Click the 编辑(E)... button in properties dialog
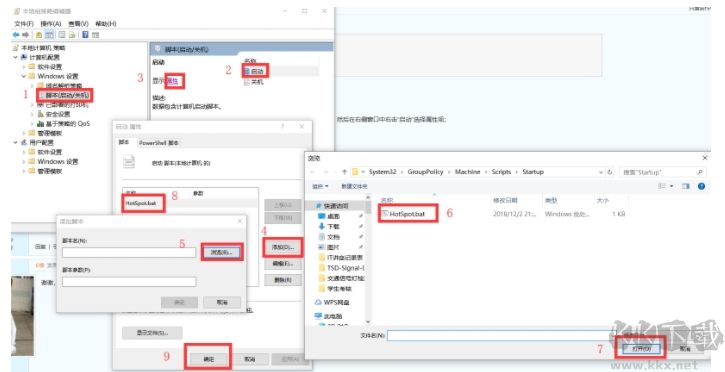This screenshot has width=725, height=372. [x=283, y=264]
